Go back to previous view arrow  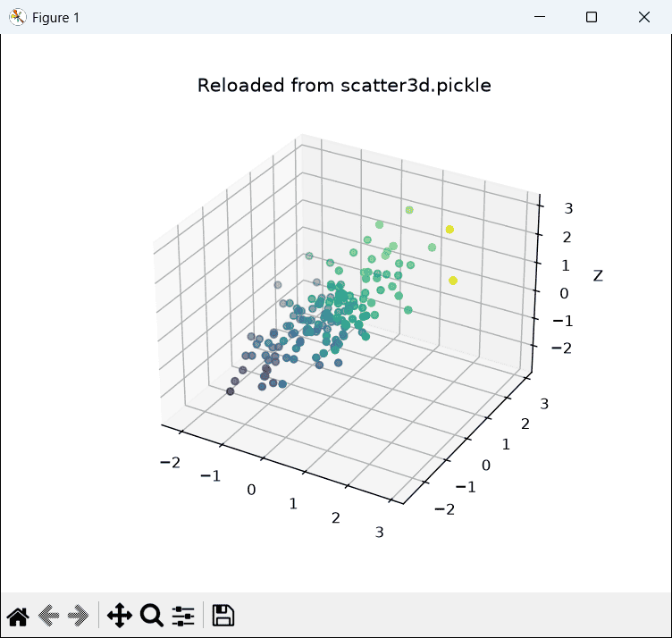(x=49, y=617)
